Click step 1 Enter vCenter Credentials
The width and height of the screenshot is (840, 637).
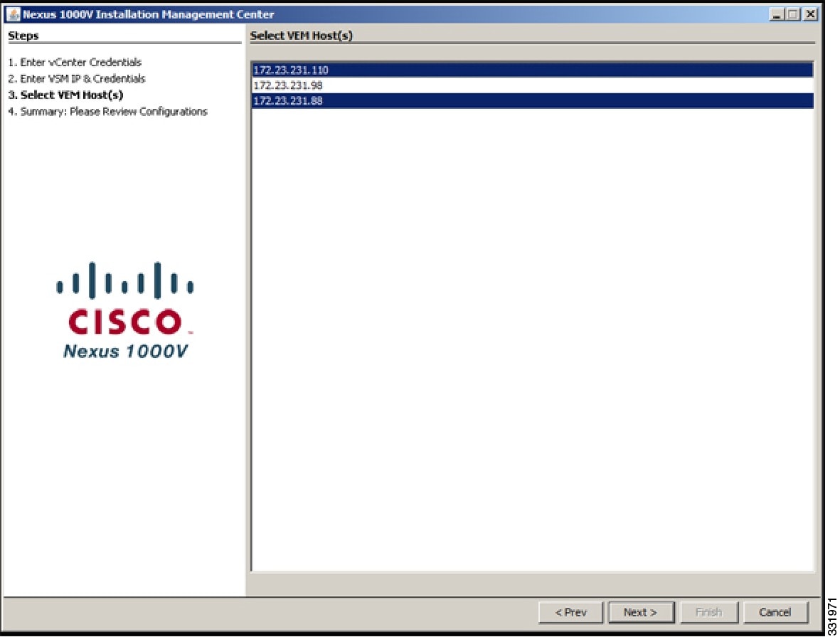click(75, 62)
